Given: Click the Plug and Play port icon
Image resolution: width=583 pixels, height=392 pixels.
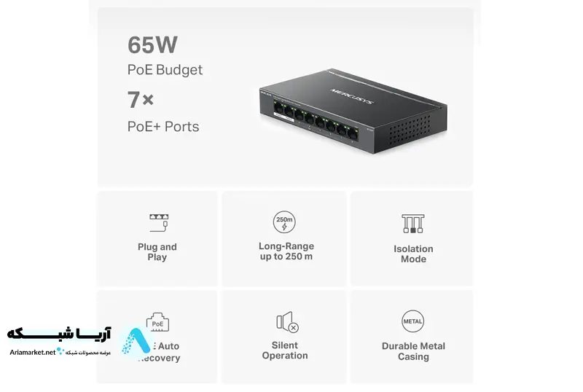Looking at the screenshot, I should pyautogui.click(x=159, y=222).
